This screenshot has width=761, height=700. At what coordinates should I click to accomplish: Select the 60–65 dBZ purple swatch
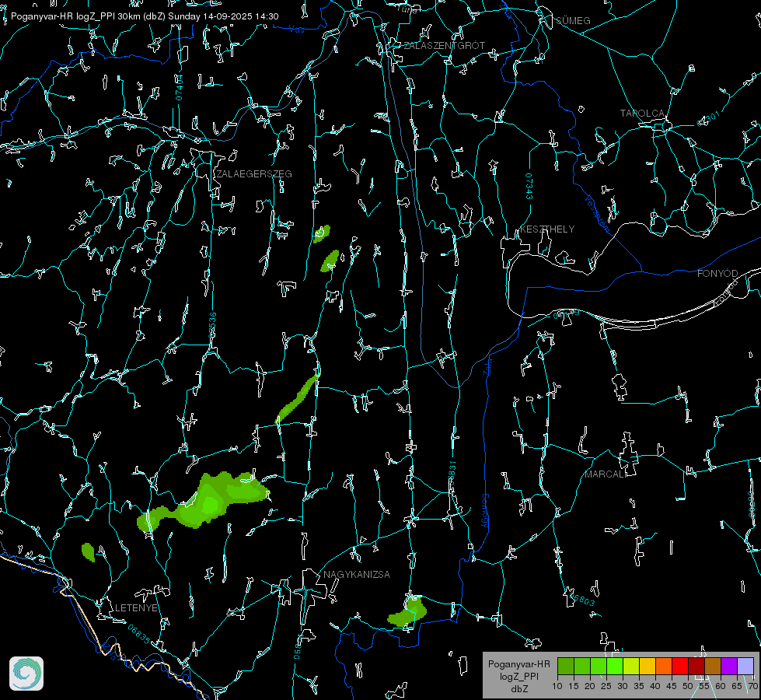(729, 666)
